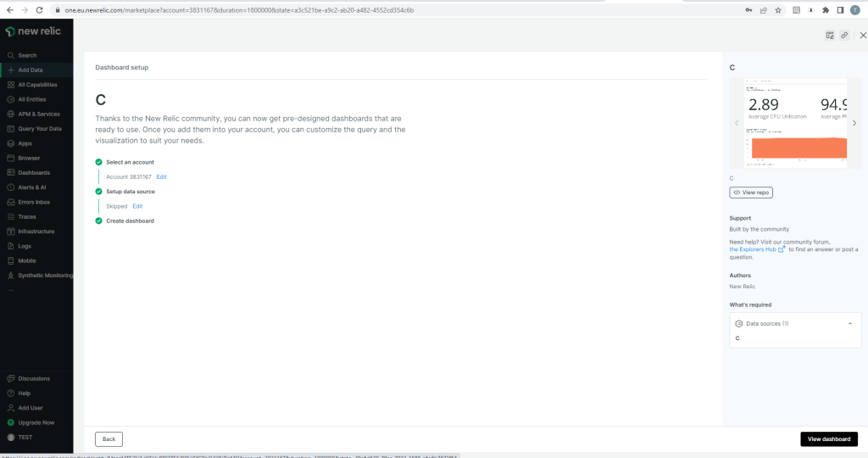Click View dashboard button
Image resolution: width=868 pixels, height=458 pixels.
(829, 439)
